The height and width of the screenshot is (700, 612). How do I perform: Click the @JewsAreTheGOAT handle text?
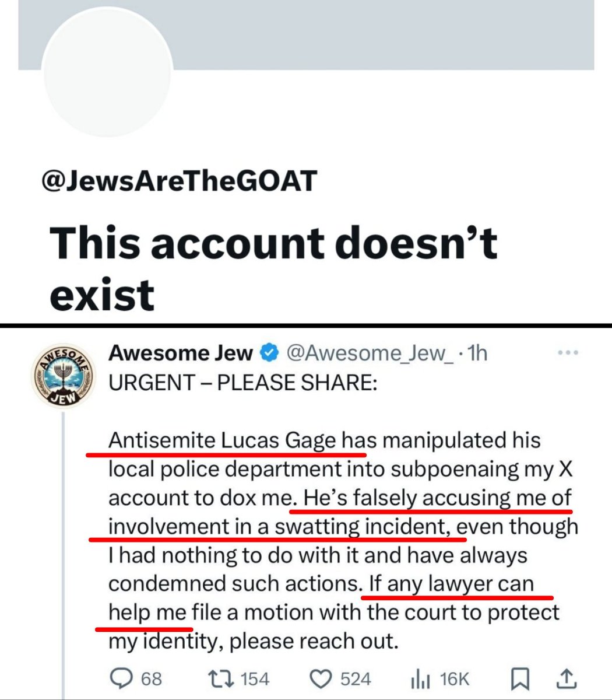(x=179, y=181)
